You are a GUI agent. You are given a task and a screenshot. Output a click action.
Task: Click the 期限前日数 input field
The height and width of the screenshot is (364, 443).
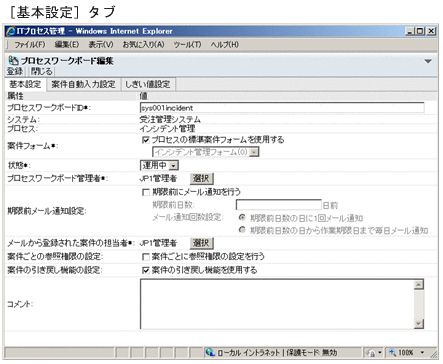tap(279, 205)
